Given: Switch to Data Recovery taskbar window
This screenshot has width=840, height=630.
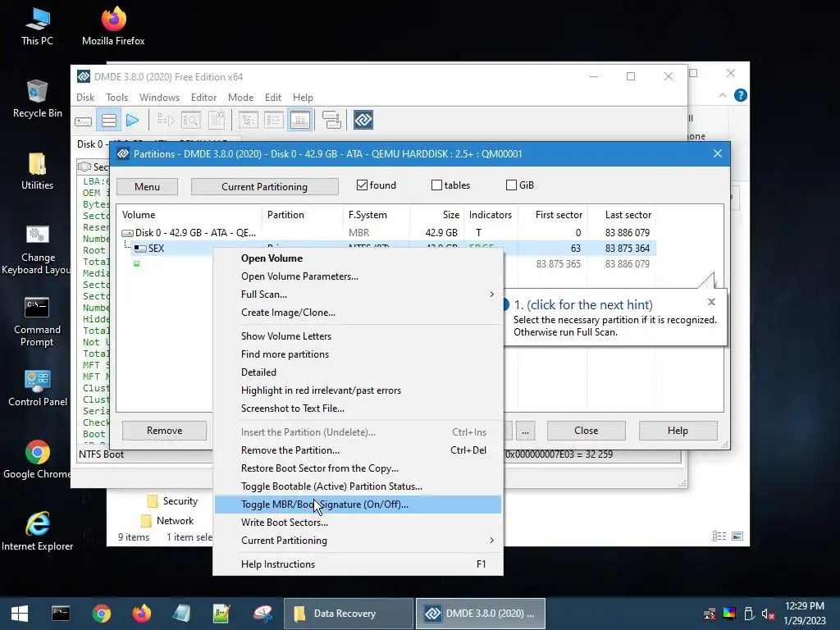Looking at the screenshot, I should click(349, 614).
